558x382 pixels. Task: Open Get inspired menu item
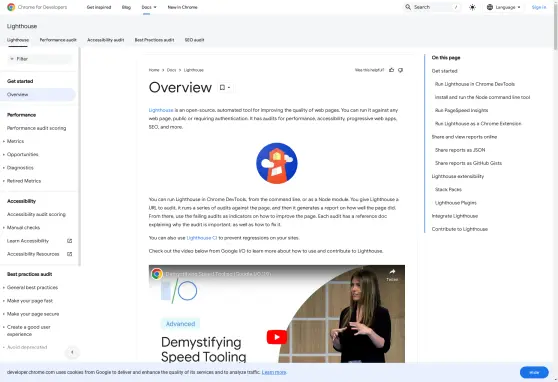click(x=99, y=7)
